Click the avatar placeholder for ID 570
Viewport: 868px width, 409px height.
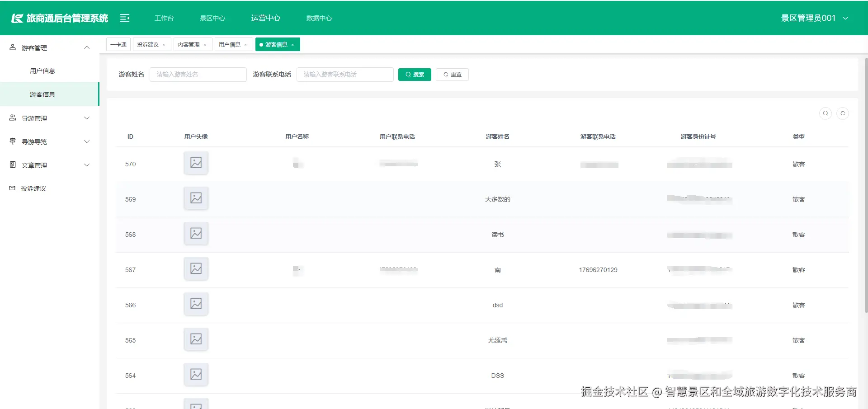(x=196, y=163)
